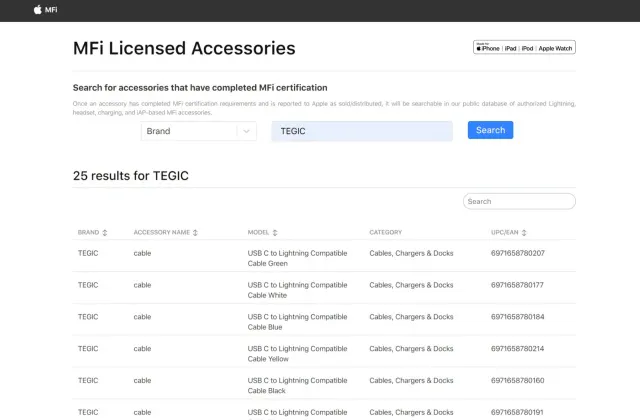640x420 pixels.
Task: Select the Cable Blue model row
Action: (297, 322)
